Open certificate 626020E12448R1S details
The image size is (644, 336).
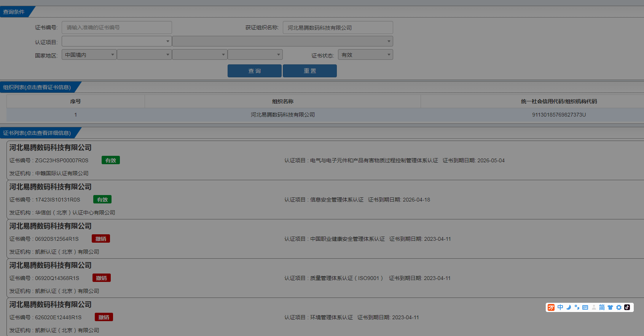tap(325, 317)
